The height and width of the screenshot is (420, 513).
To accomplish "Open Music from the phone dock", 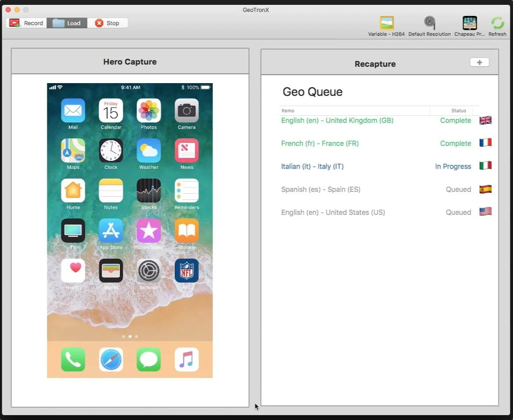I will point(186,359).
